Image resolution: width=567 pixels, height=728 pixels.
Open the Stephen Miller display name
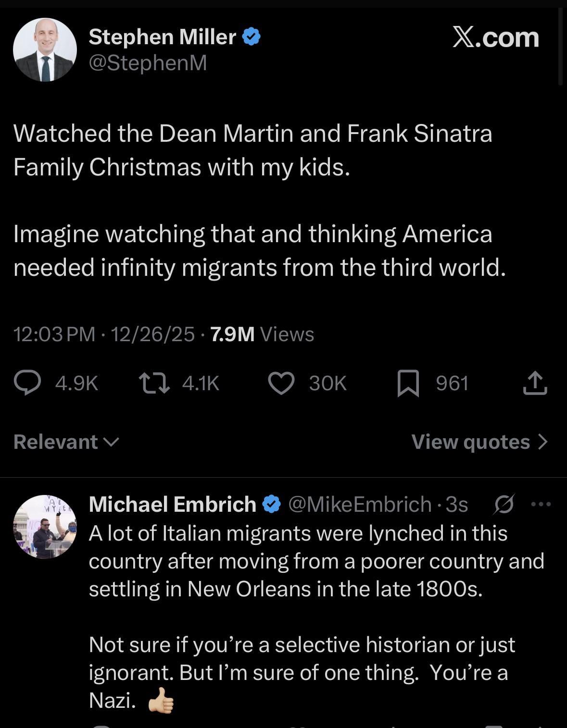pyautogui.click(x=162, y=37)
